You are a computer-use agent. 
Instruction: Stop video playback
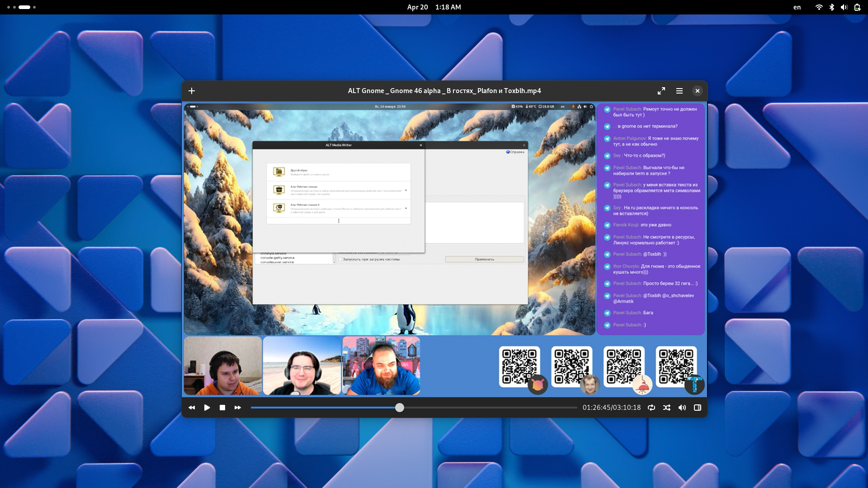tap(222, 408)
